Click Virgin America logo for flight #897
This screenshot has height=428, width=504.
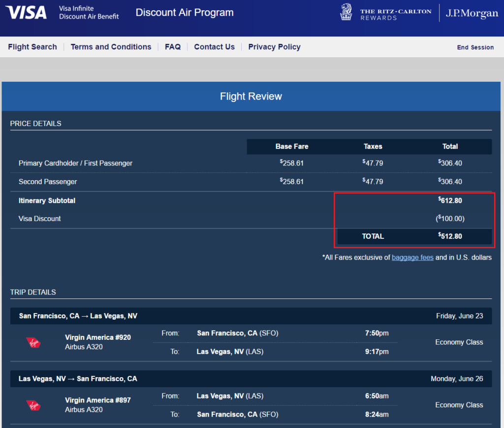coord(33,405)
